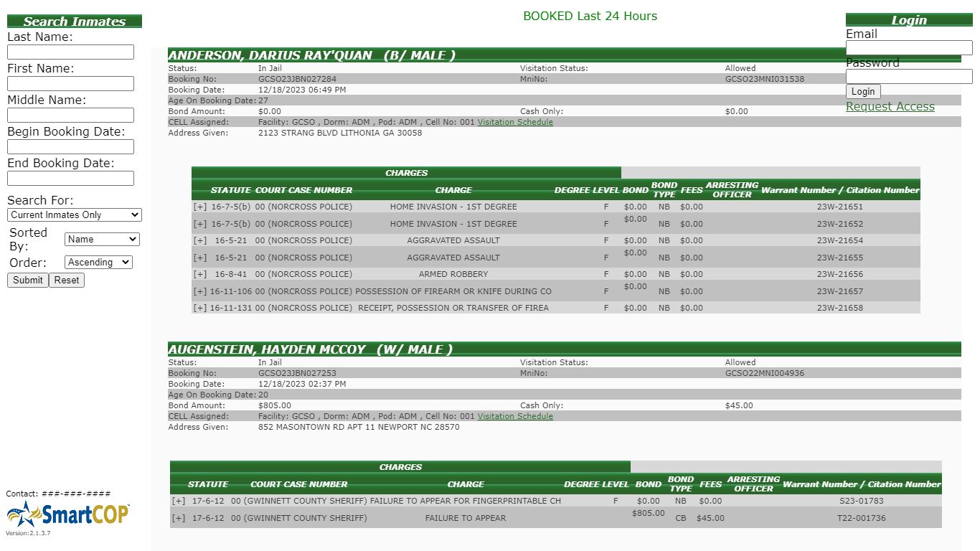Open the Sorted By Name dropdown

pyautogui.click(x=102, y=240)
